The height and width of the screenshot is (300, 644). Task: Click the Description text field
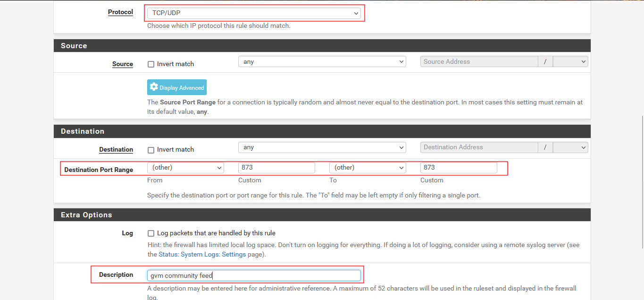coord(254,275)
